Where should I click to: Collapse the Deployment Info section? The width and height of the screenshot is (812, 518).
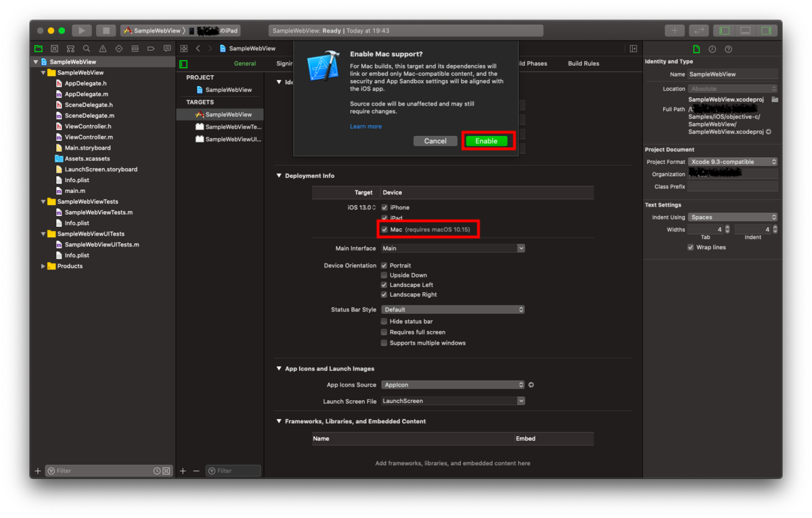pos(279,175)
